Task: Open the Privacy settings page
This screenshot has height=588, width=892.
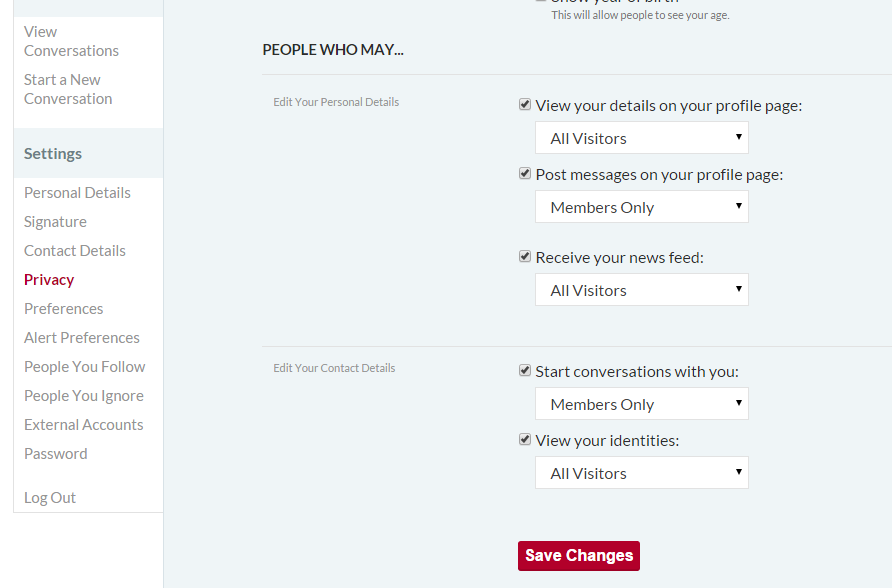Action: 48,279
